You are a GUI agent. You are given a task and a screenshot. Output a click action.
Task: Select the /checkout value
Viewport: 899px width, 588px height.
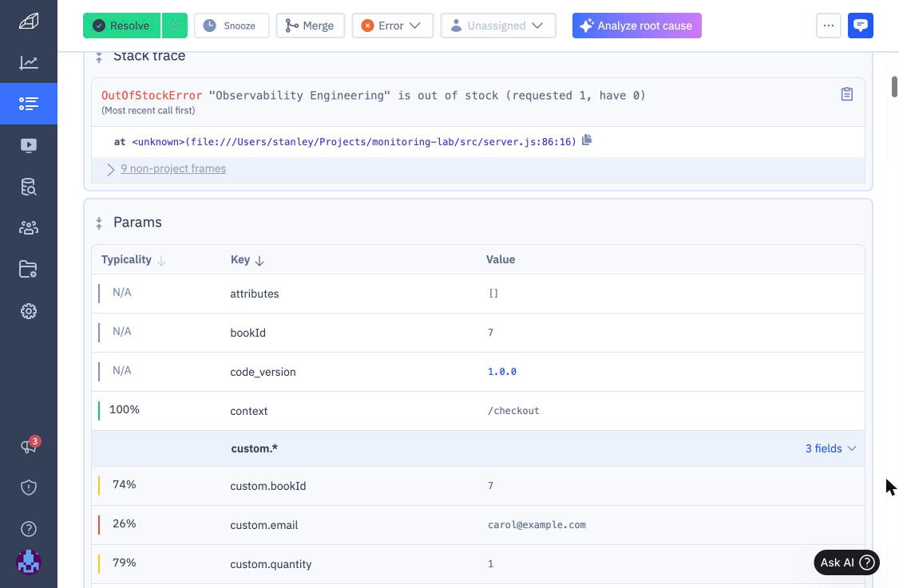coord(513,411)
